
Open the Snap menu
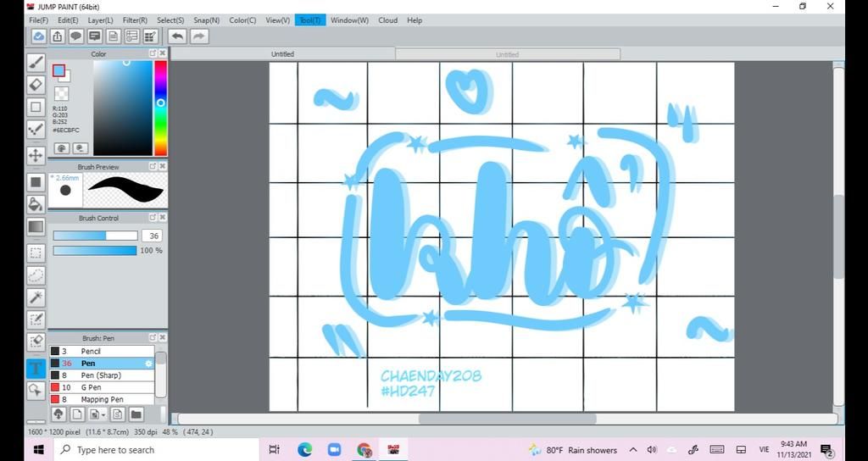coord(207,20)
